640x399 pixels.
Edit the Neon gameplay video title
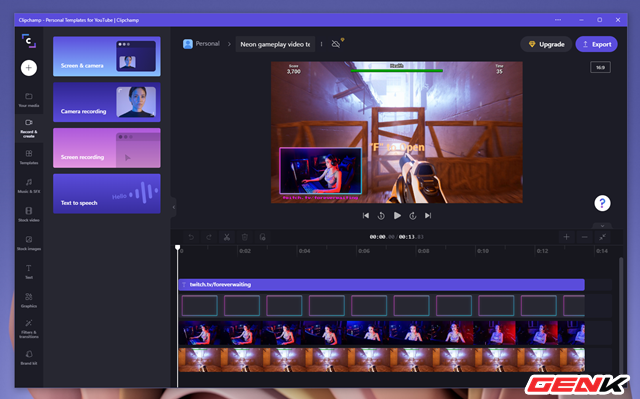275,44
